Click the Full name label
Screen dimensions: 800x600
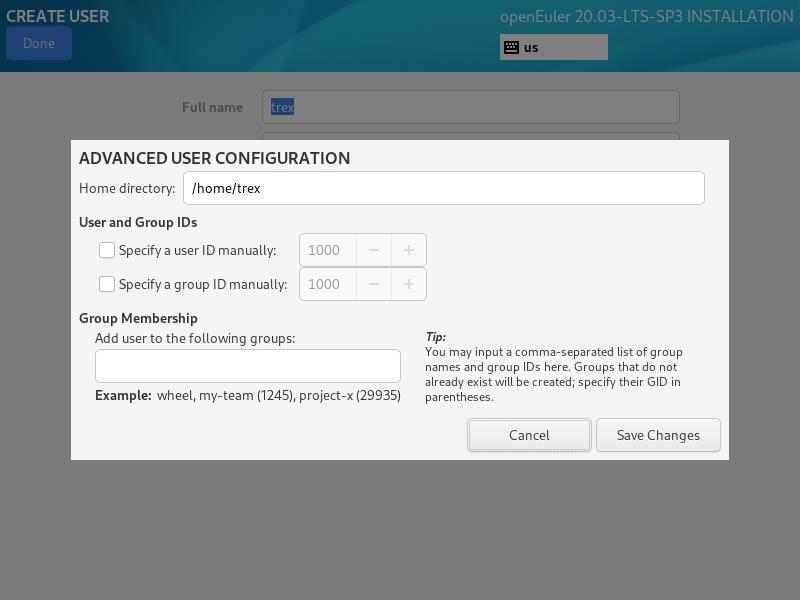click(212, 107)
